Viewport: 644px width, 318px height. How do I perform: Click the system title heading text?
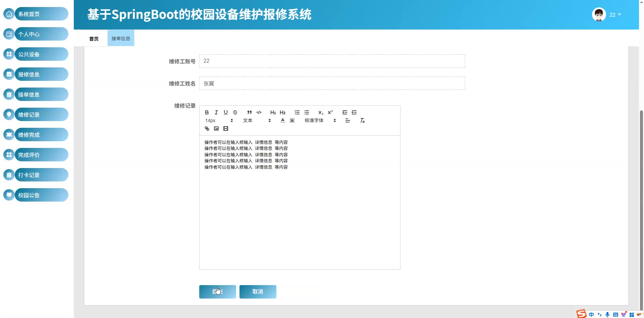click(x=199, y=14)
